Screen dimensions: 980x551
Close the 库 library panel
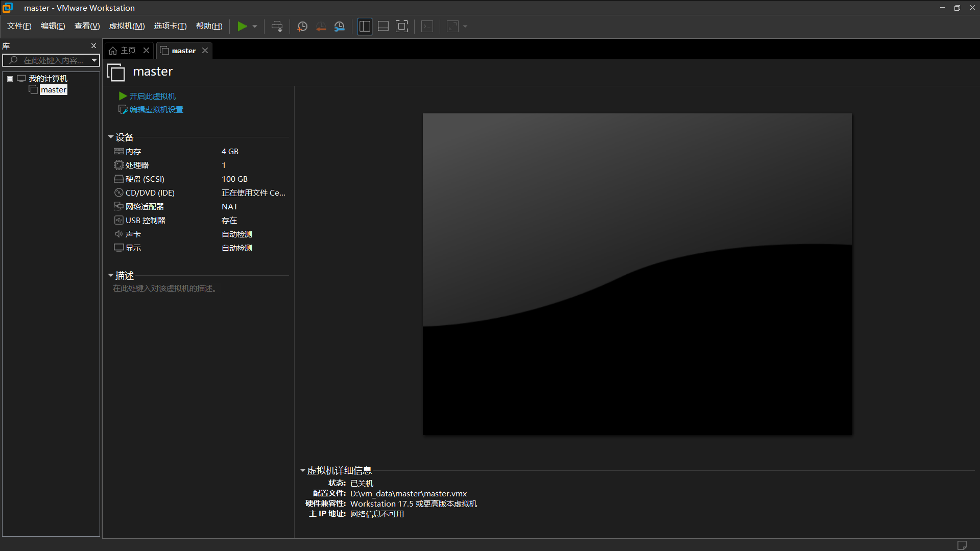pos(93,46)
